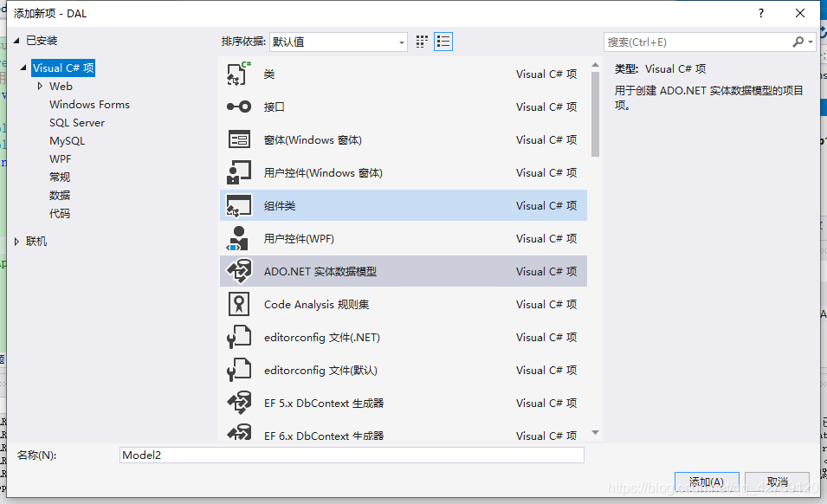
Task: Select the MySQL category
Action: [x=67, y=141]
